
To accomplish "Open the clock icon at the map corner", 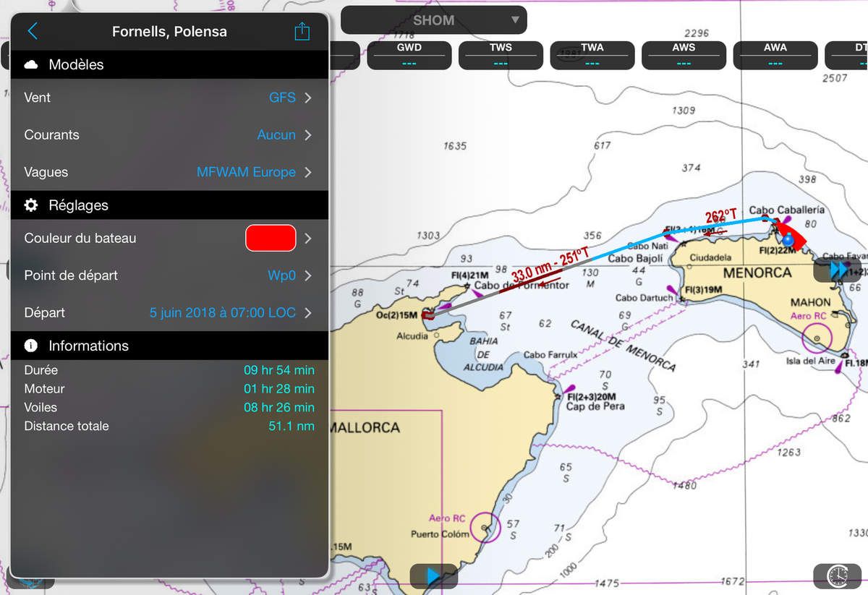I will pos(838,576).
